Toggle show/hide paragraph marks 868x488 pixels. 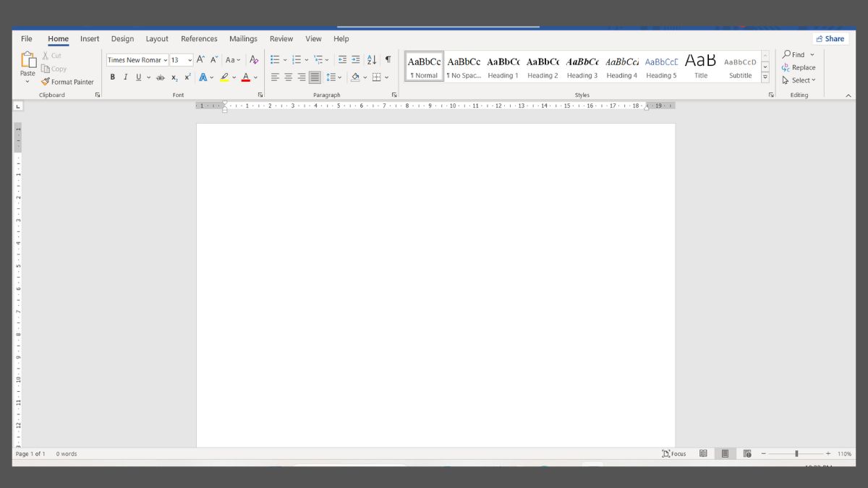click(388, 60)
